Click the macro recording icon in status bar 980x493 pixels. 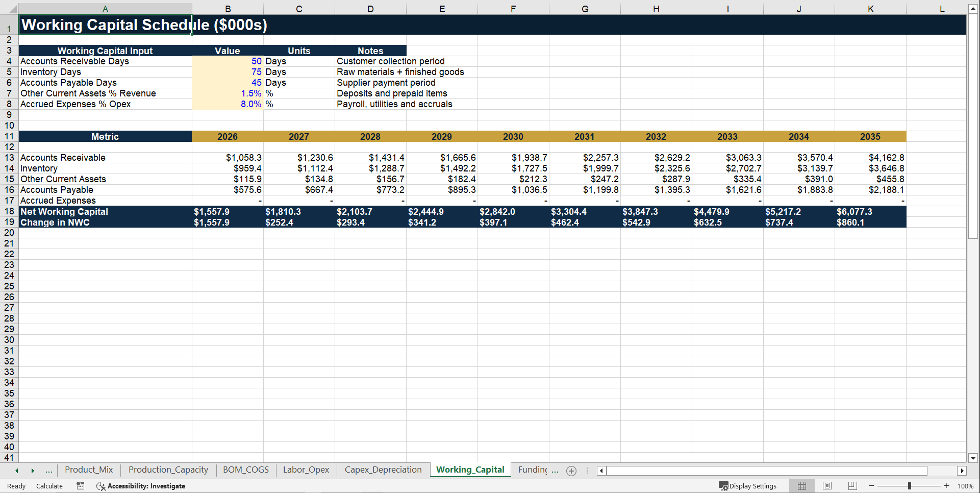(81, 486)
